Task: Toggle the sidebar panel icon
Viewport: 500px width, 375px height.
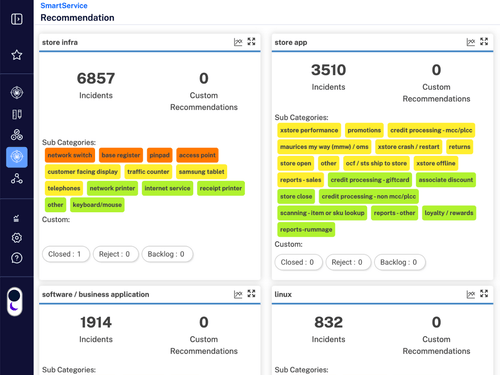Action: tap(17, 19)
